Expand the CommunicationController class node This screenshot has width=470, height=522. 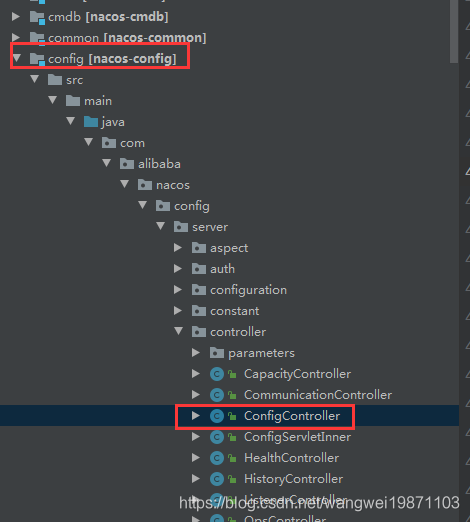coord(196,395)
